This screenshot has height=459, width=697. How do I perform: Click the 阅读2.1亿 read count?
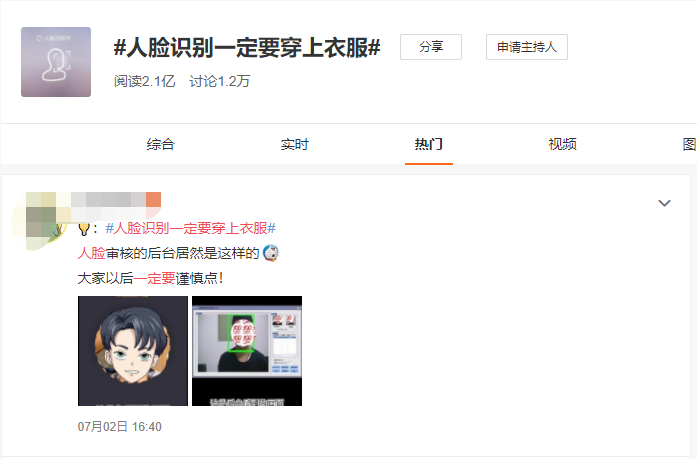click(144, 81)
